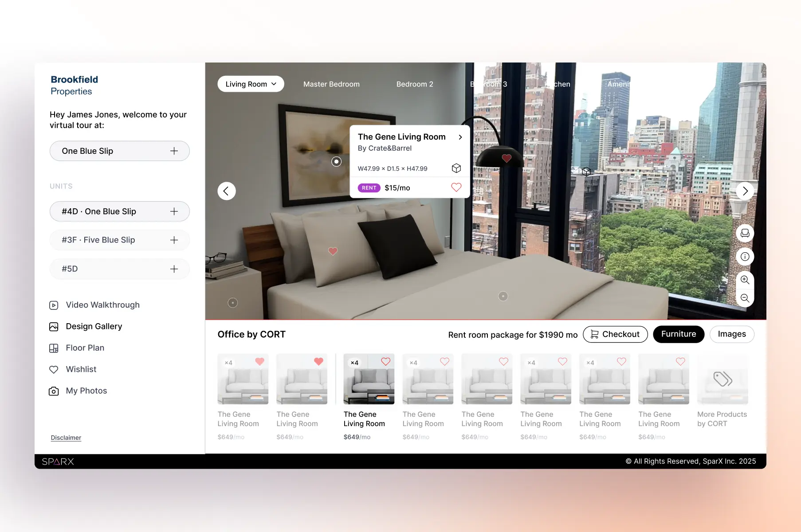Viewport: 801px width, 532px height.
Task: Click the Checkout button
Action: [x=615, y=334]
